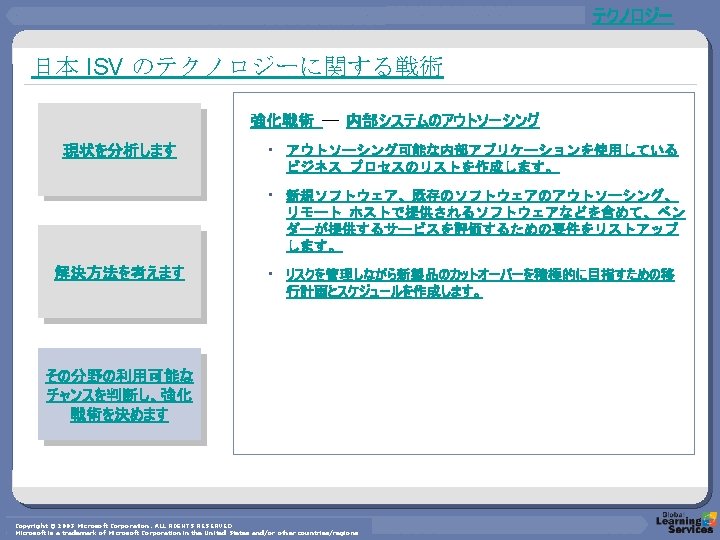The width and height of the screenshot is (720, 540).
Task: Select the 現状を分析します box
Action: tap(119, 150)
